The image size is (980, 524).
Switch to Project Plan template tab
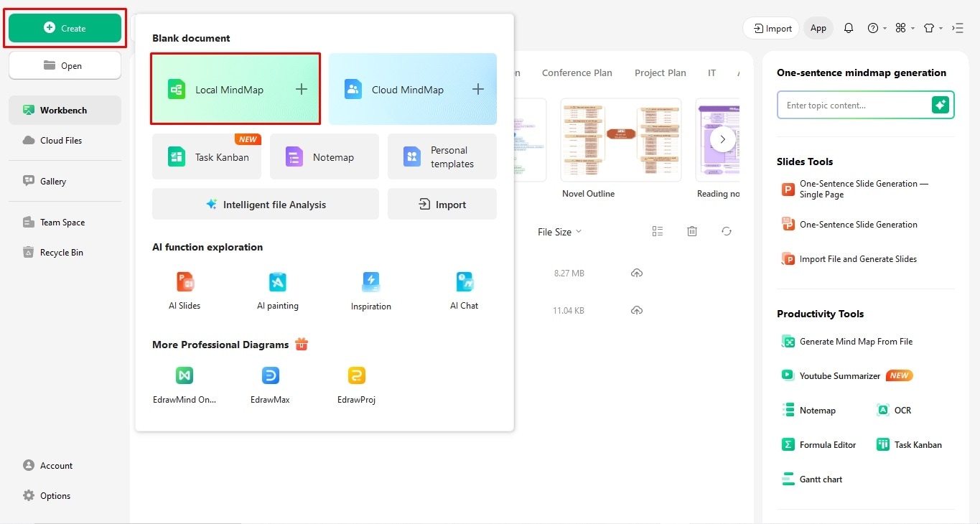(661, 72)
